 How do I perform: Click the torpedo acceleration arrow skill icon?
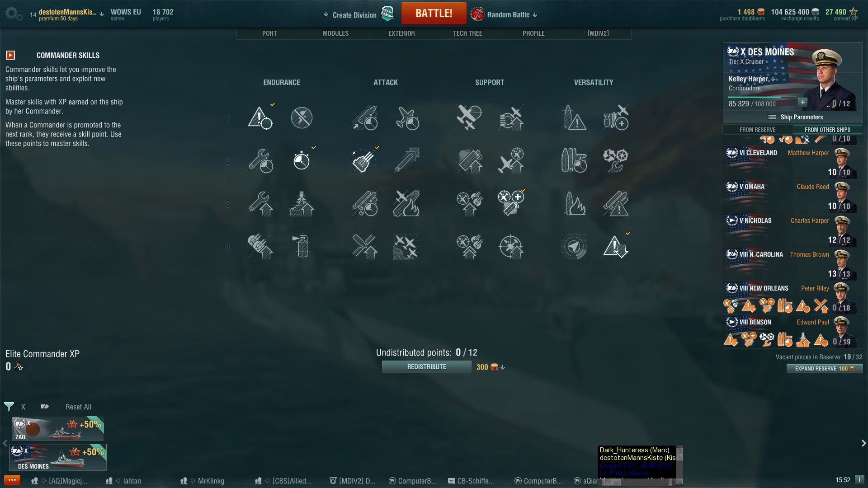(x=406, y=160)
